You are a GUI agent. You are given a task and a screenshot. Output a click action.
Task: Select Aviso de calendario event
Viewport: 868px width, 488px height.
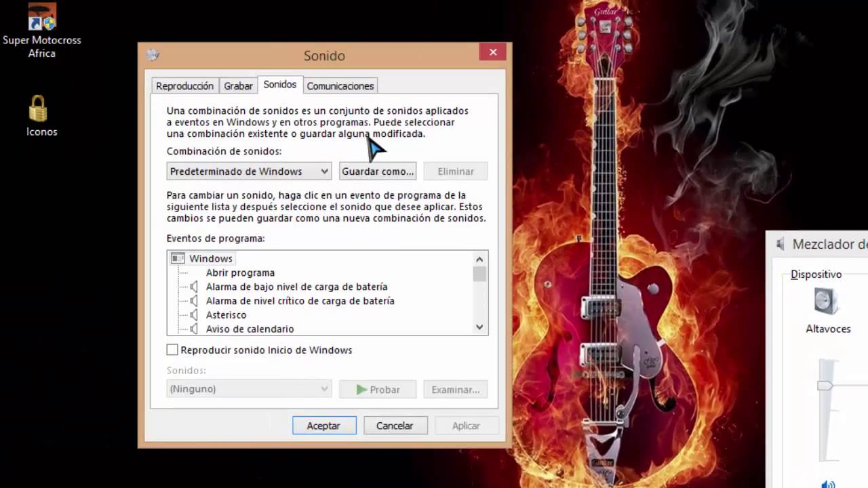(x=250, y=329)
